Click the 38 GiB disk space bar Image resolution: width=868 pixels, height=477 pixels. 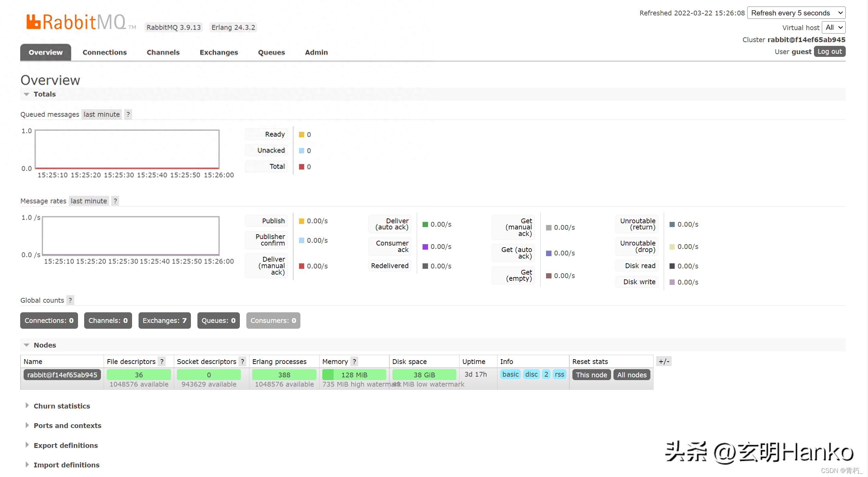coord(424,375)
